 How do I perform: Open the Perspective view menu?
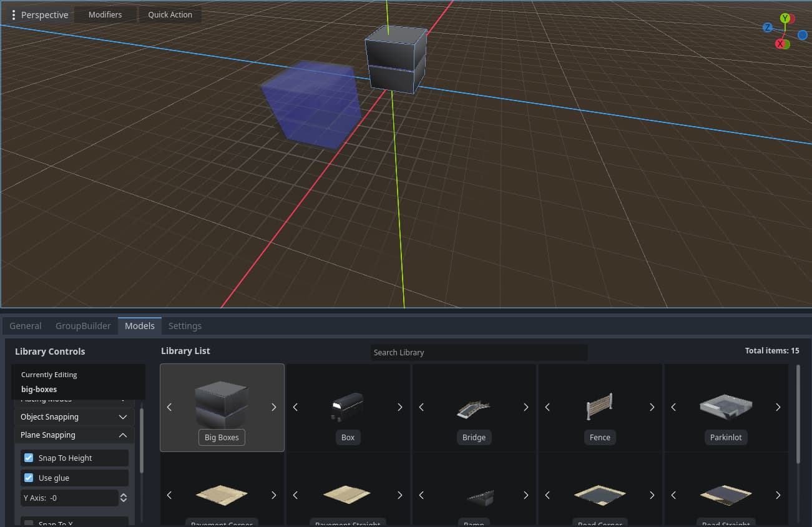44,14
